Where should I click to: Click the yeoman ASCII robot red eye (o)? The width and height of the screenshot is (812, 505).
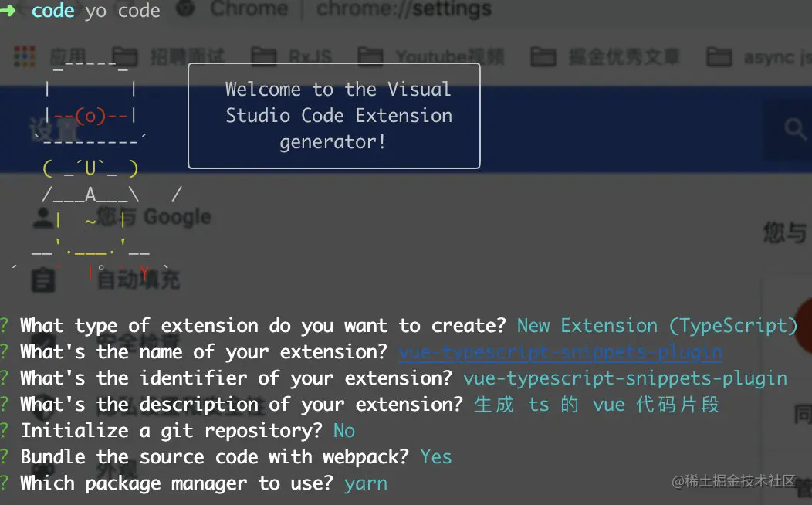(90, 116)
